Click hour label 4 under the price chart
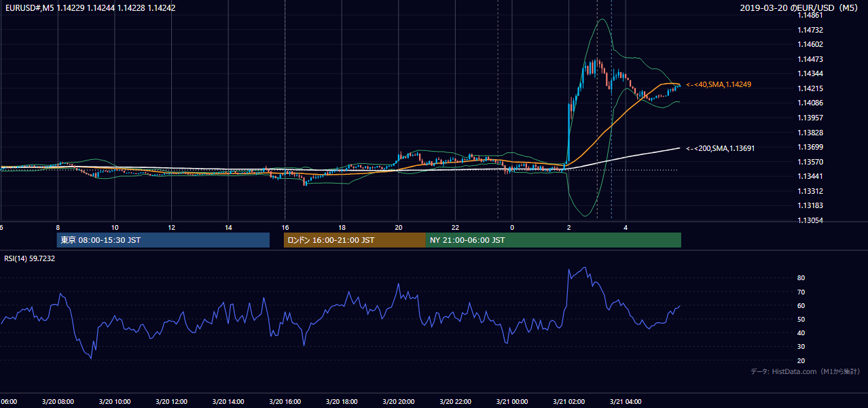 pos(626,227)
